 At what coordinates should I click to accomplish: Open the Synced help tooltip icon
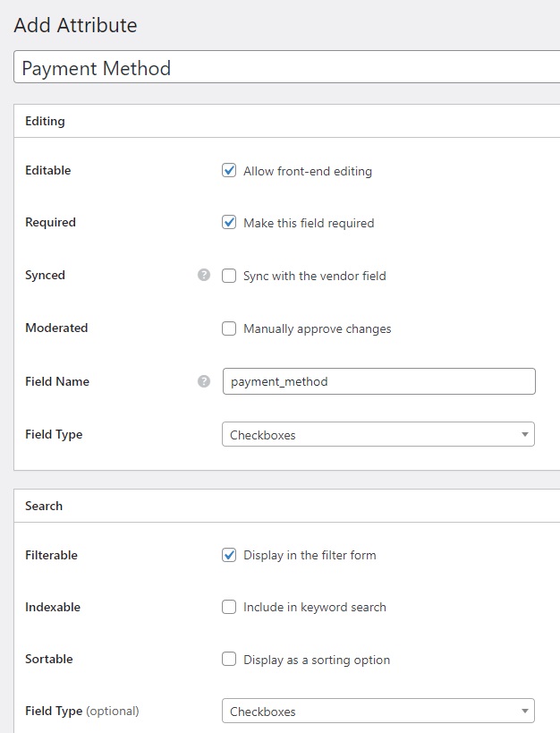click(204, 276)
